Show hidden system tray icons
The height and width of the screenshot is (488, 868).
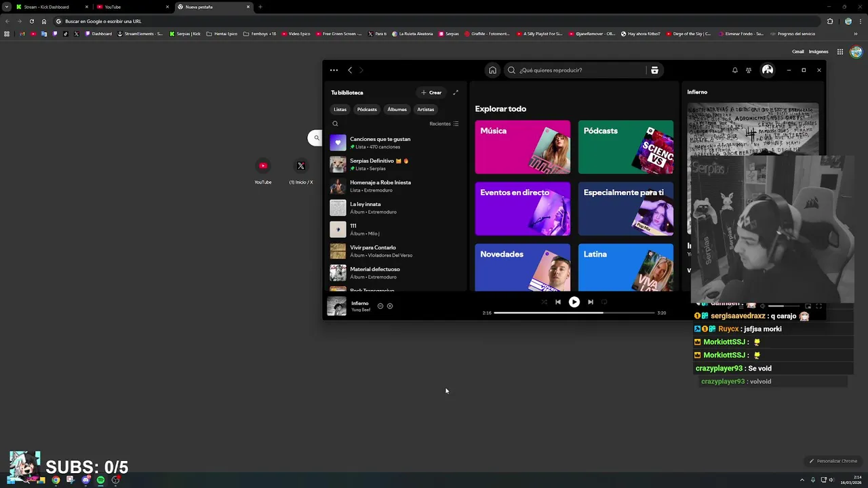pyautogui.click(x=802, y=480)
